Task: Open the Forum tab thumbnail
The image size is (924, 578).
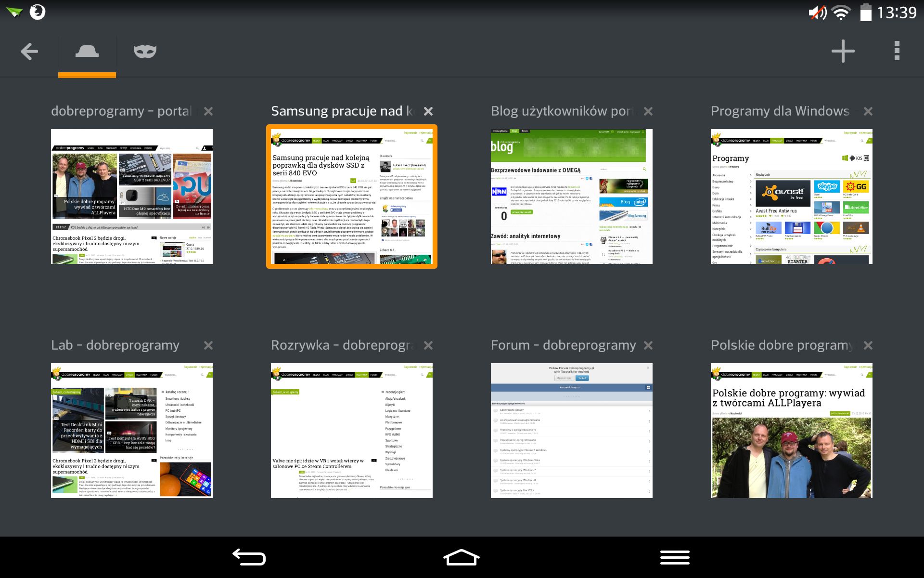Action: [x=572, y=431]
